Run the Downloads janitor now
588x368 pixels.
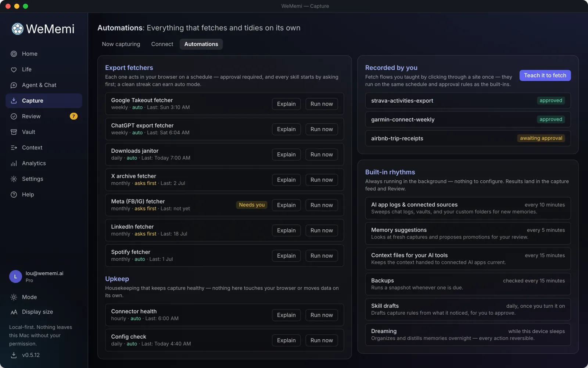click(x=322, y=155)
